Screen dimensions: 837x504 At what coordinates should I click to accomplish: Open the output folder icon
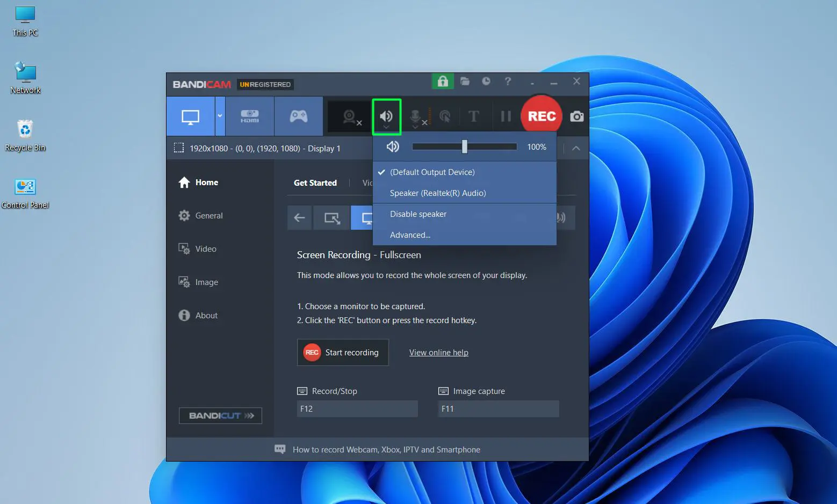(x=465, y=81)
